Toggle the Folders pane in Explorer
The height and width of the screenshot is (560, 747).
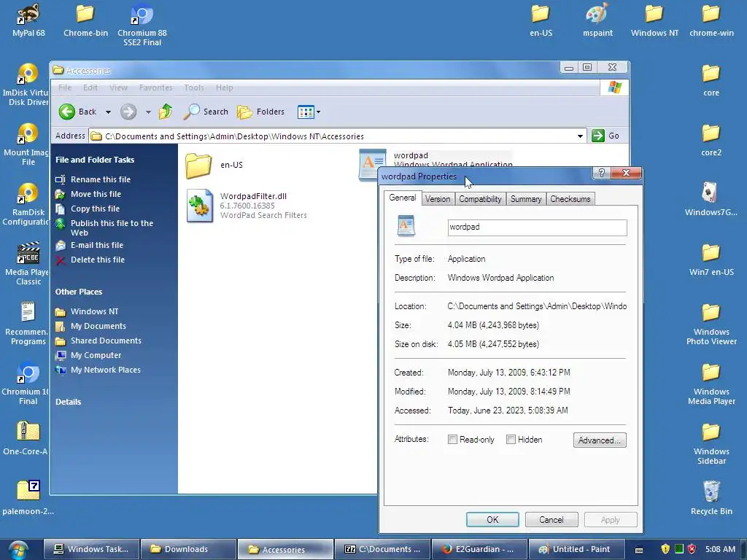point(261,112)
